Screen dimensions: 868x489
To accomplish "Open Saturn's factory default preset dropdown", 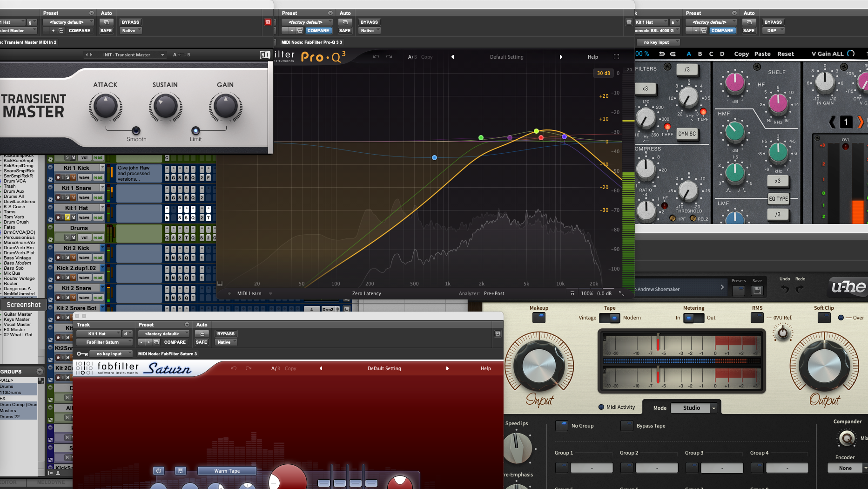I will tap(164, 333).
